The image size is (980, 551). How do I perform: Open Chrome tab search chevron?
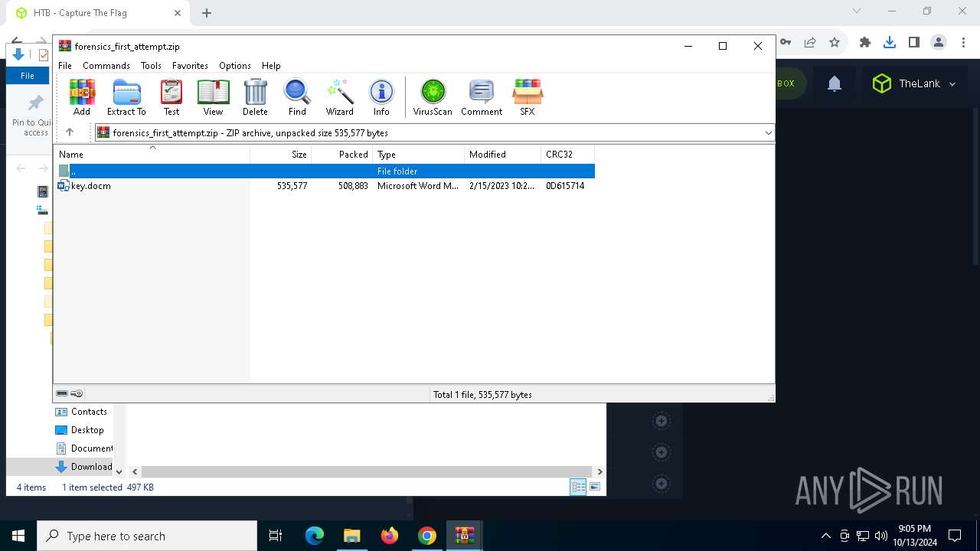pos(857,11)
